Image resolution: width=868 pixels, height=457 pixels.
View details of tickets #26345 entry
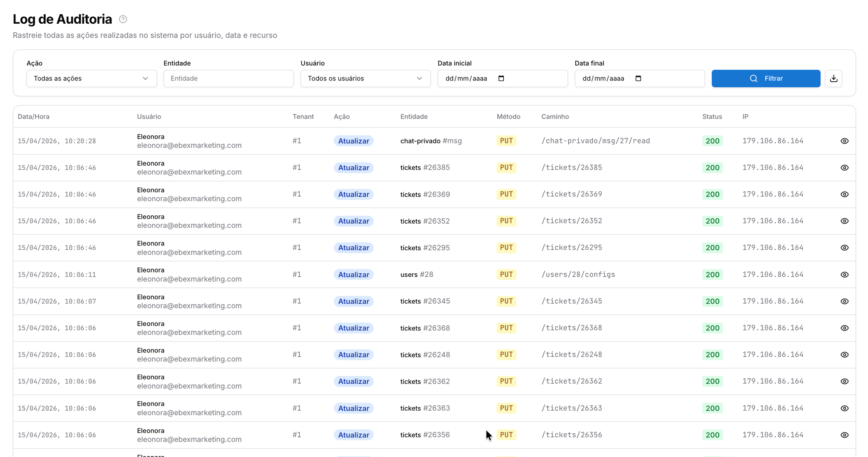(x=844, y=301)
